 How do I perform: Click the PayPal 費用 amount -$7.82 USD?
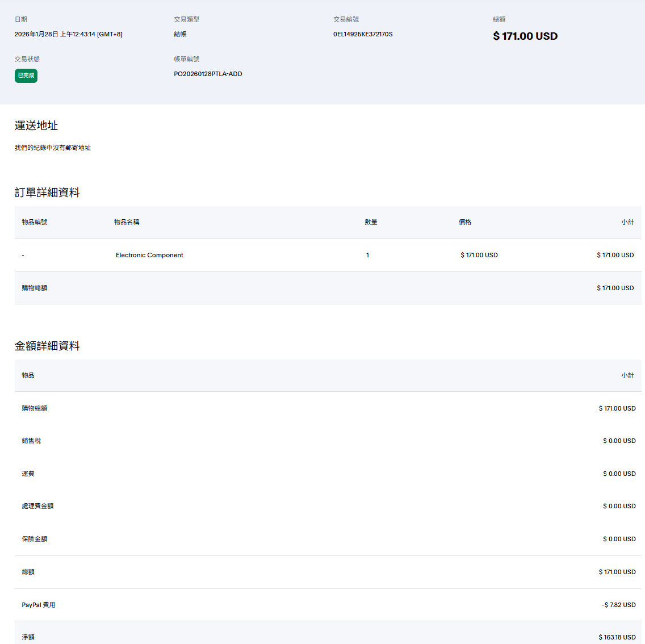(x=618, y=605)
